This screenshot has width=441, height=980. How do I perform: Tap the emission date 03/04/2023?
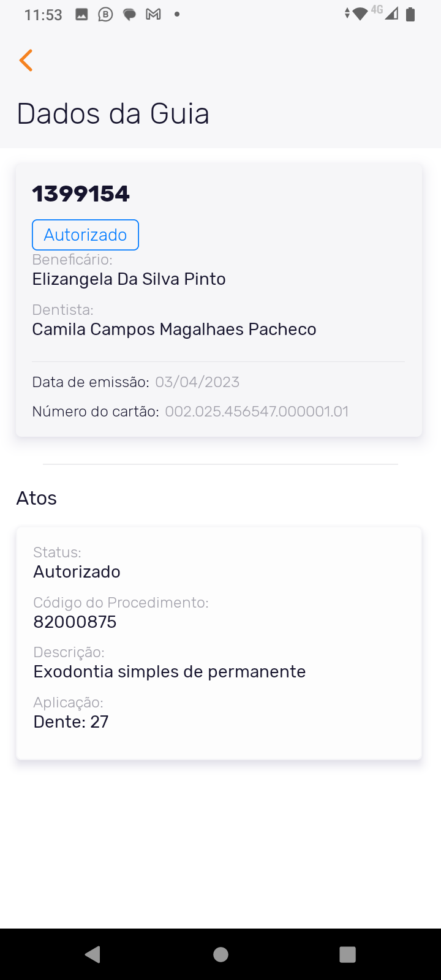197,382
